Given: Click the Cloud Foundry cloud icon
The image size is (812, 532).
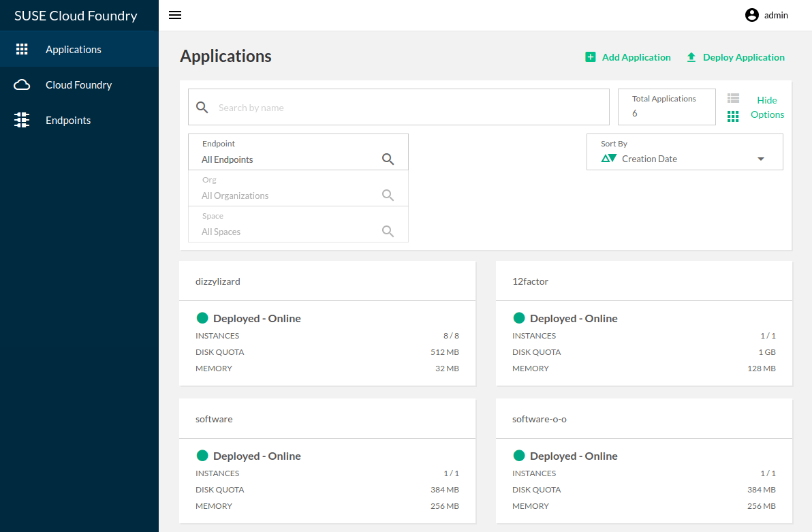Looking at the screenshot, I should tap(22, 84).
